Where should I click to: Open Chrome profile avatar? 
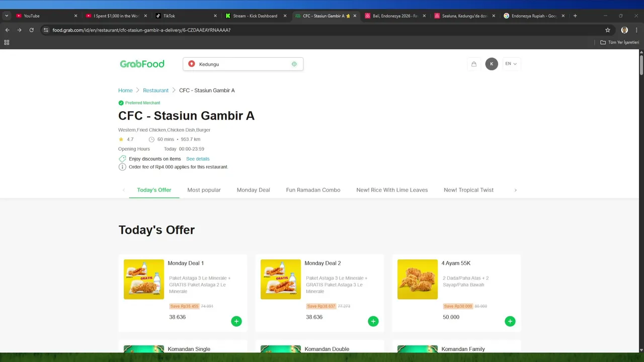(x=624, y=30)
